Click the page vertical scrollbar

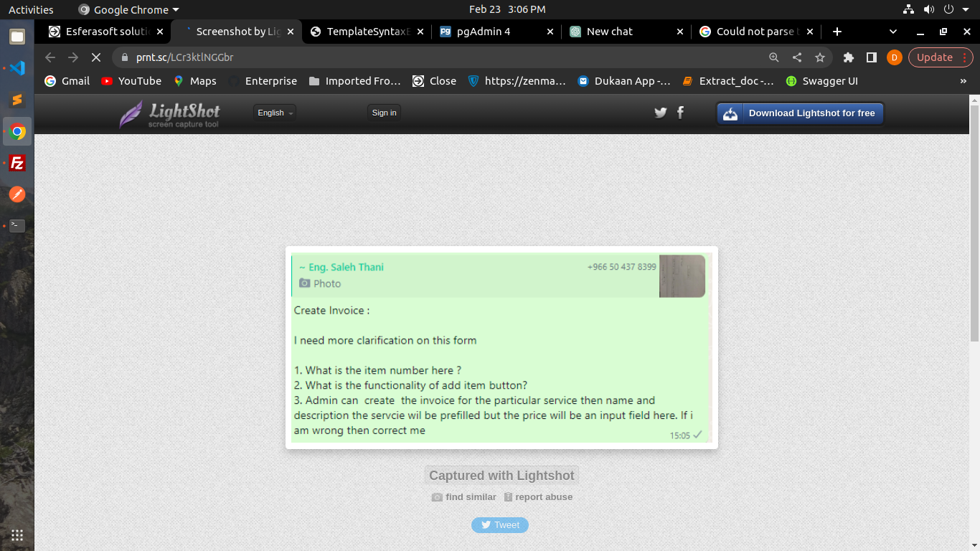pyautogui.click(x=974, y=222)
